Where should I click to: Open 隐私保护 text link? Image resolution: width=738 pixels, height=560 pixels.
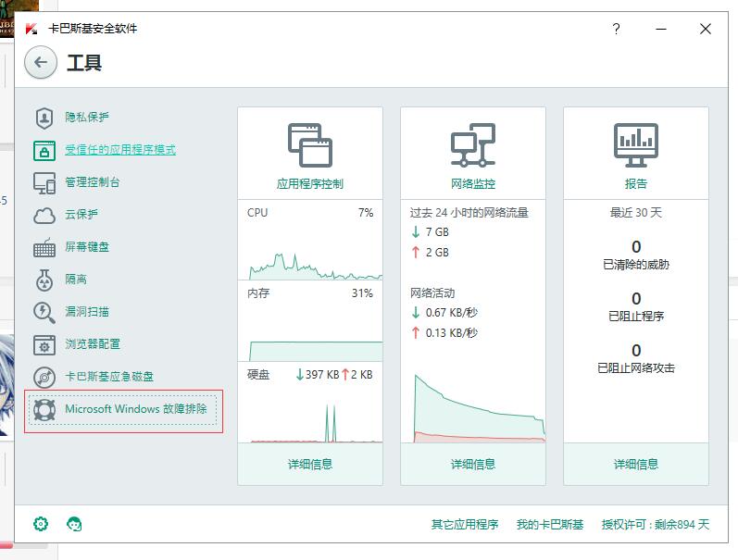[87, 118]
